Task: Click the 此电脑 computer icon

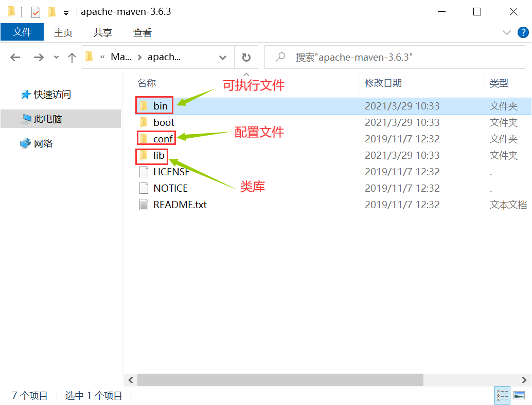Action: click(26, 119)
